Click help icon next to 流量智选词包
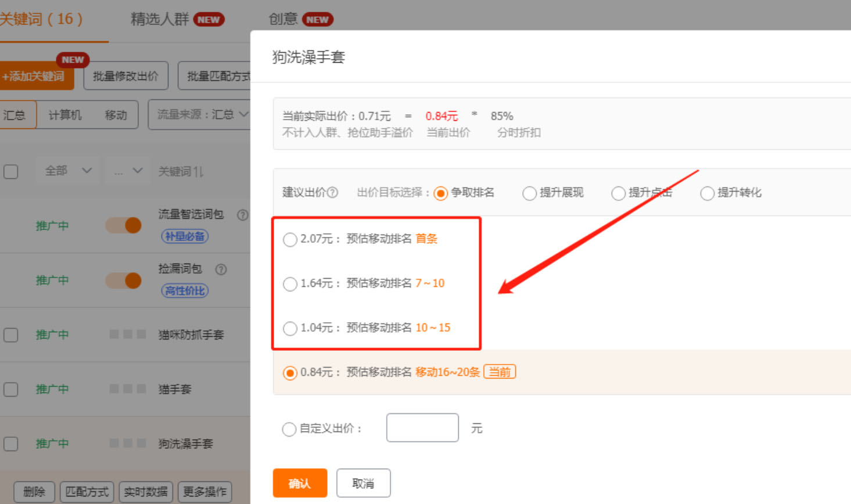Viewport: 851px width, 504px height. tap(243, 215)
